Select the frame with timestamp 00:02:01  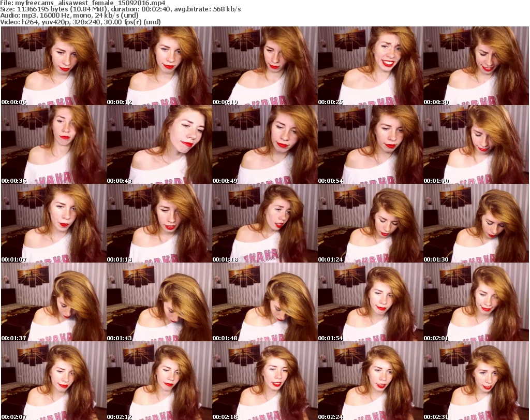click(476, 302)
